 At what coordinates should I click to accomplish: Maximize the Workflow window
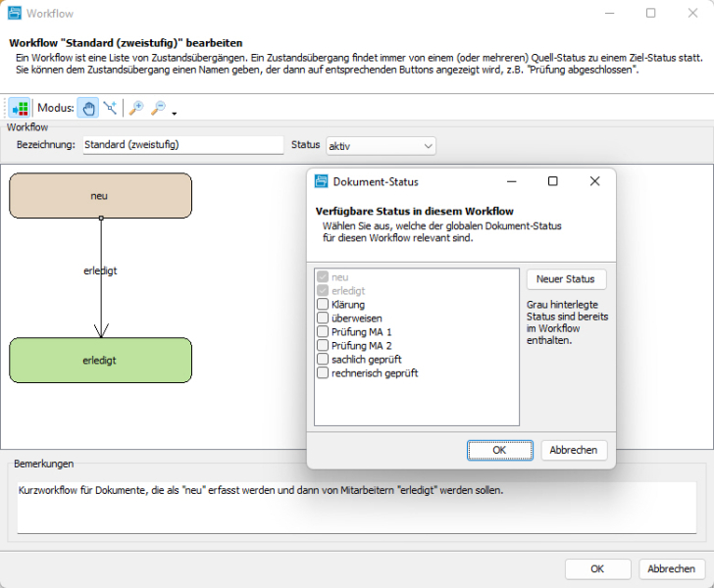tap(651, 13)
